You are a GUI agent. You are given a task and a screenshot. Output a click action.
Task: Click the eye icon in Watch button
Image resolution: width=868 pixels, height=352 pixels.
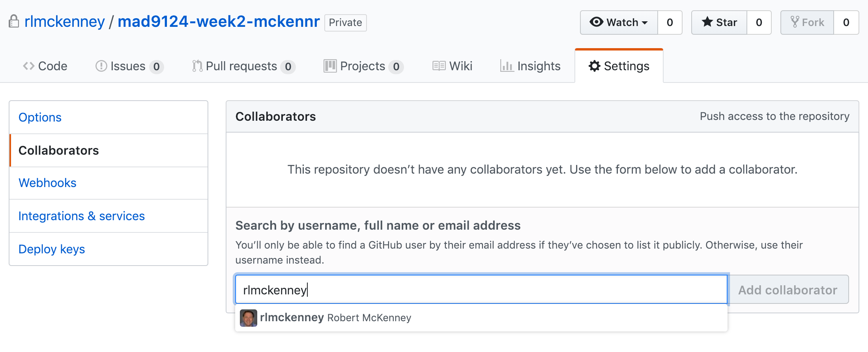coord(596,22)
